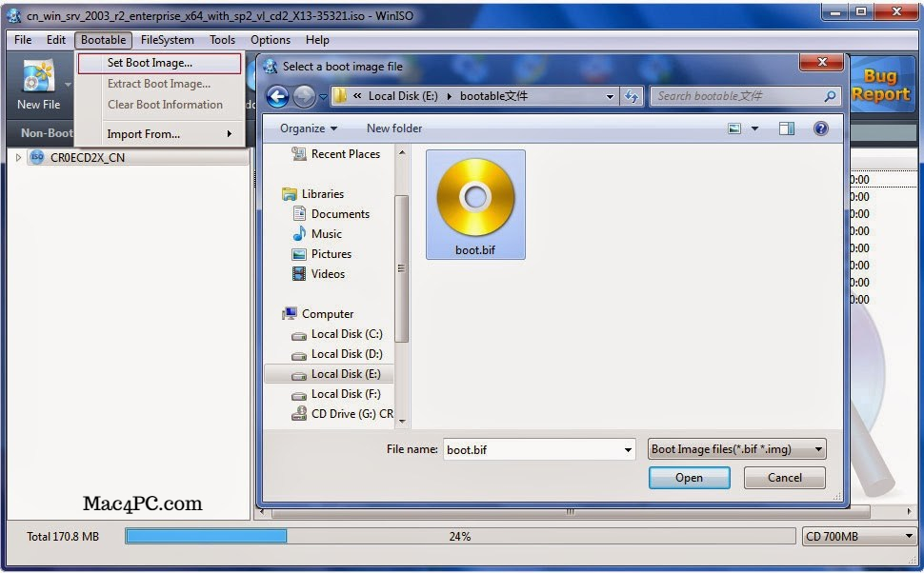Open the Import From submenu
The height and width of the screenshot is (573, 924).
coord(160,134)
